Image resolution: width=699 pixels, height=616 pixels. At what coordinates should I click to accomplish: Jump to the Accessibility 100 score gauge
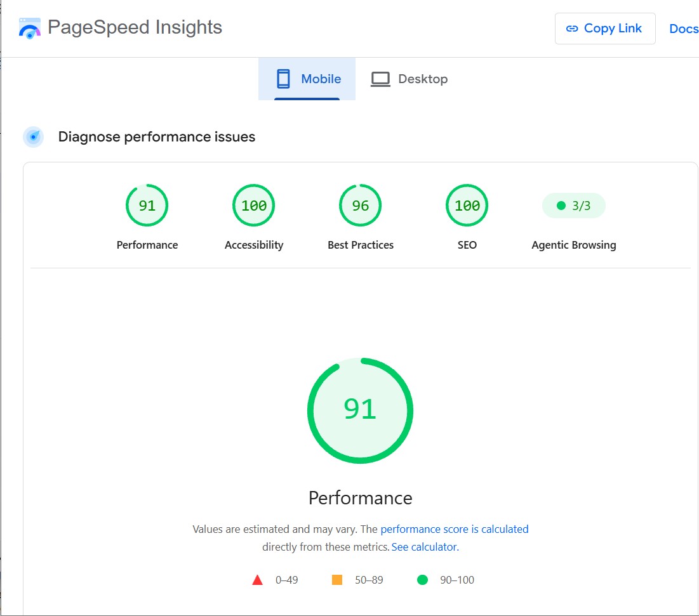(x=254, y=206)
